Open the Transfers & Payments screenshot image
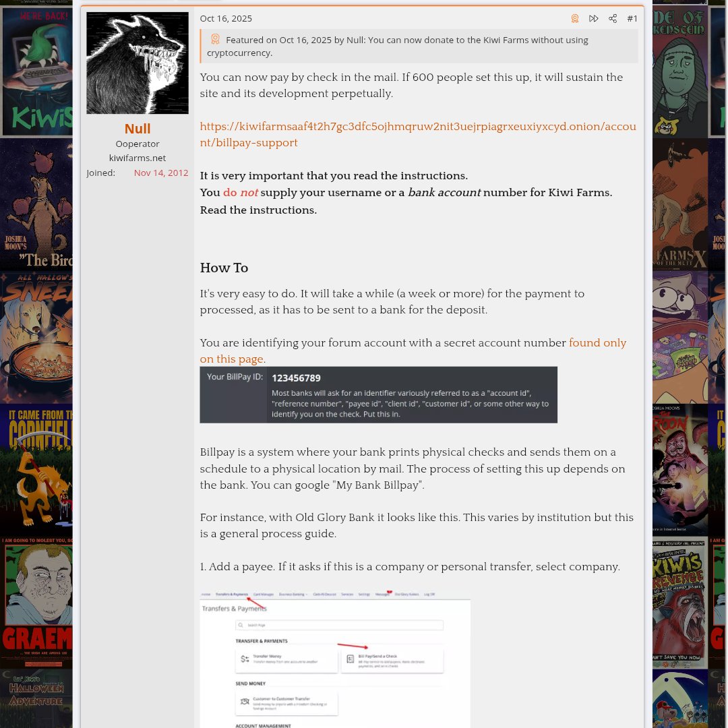 [335, 659]
